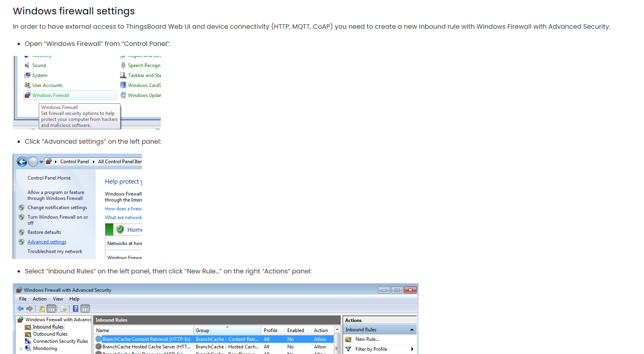Viewport: 644px width, 354px height.
Task: Click the Sound speaker icon in Control Panel
Action: tap(27, 65)
